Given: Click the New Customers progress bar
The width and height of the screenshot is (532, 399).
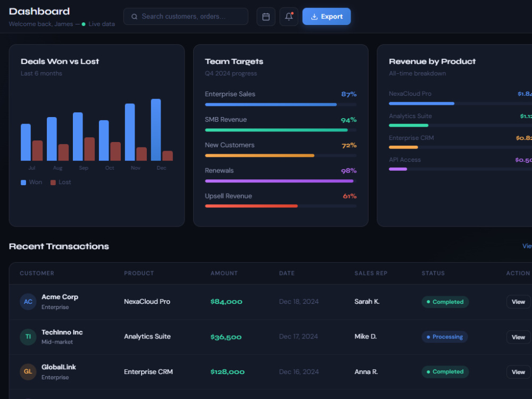Looking at the screenshot, I should [x=280, y=155].
